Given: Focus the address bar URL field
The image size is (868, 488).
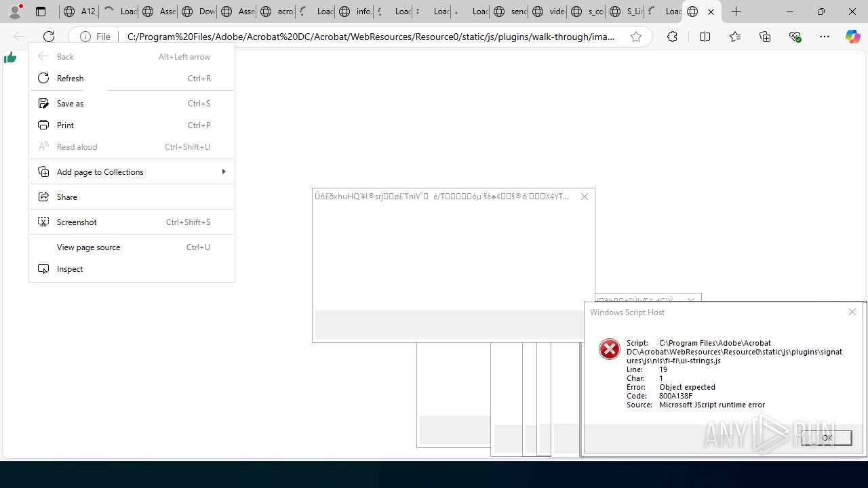Looking at the screenshot, I should pos(371,37).
